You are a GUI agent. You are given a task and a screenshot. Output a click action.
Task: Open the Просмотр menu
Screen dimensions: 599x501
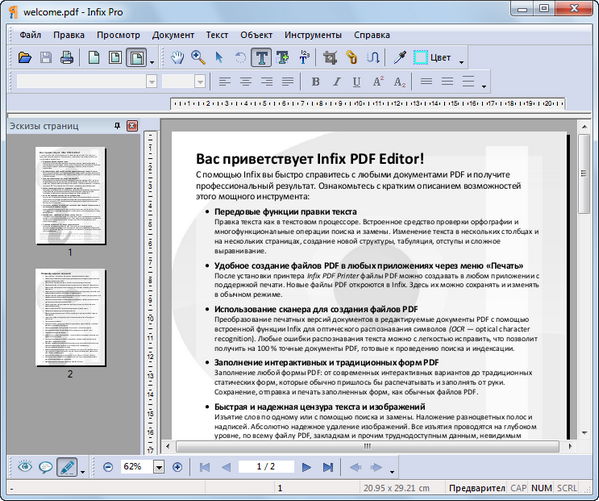pyautogui.click(x=118, y=35)
